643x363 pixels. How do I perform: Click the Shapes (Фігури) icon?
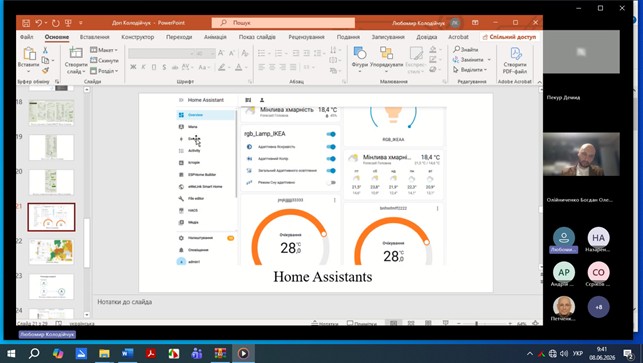click(359, 53)
